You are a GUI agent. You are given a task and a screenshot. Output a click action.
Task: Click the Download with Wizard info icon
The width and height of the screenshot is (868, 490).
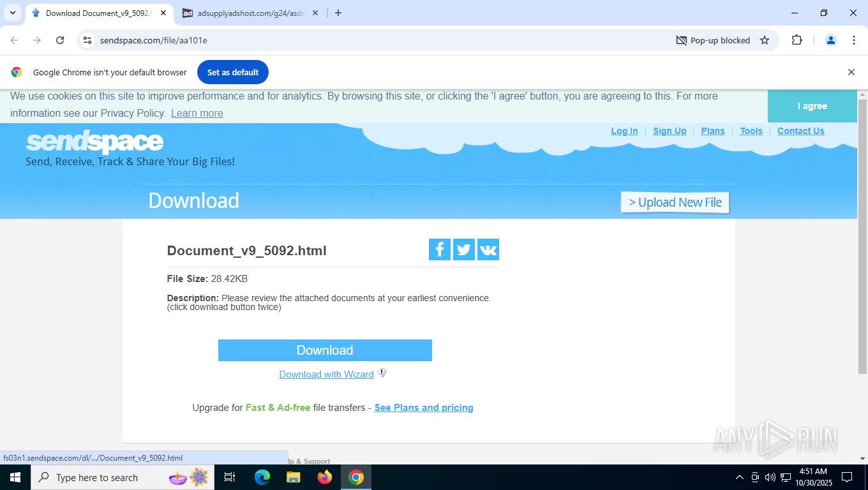coord(382,373)
